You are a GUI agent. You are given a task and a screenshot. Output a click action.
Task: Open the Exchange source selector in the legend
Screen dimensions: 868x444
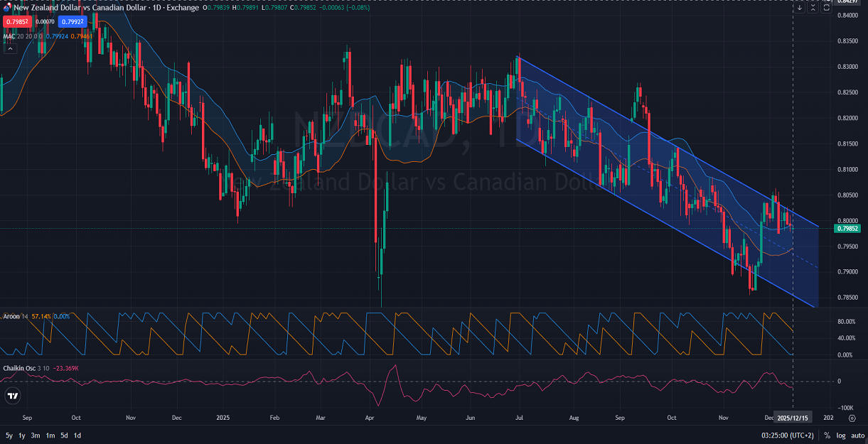(185, 8)
